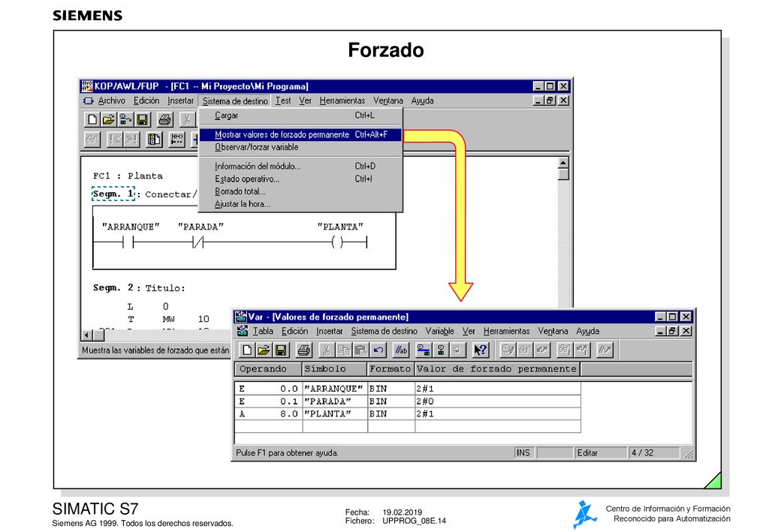Viewport: 769px width, 532px height.
Task: Select forced value 2#1 of ARRANQUE row
Action: tap(498, 389)
